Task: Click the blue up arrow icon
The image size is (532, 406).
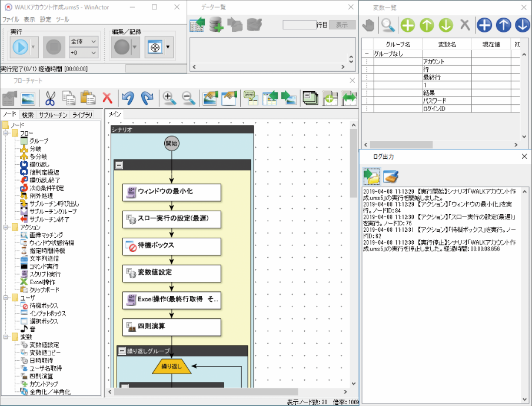Action: (504, 25)
